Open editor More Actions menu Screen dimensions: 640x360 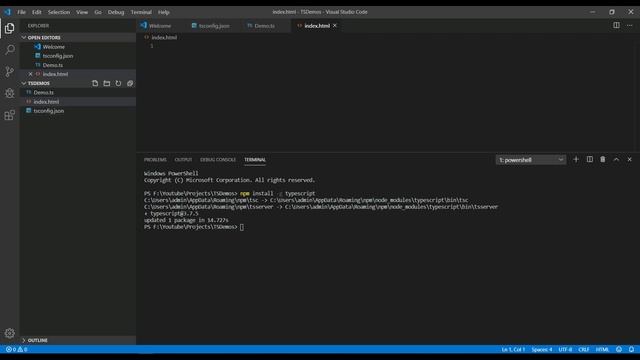click(629, 25)
